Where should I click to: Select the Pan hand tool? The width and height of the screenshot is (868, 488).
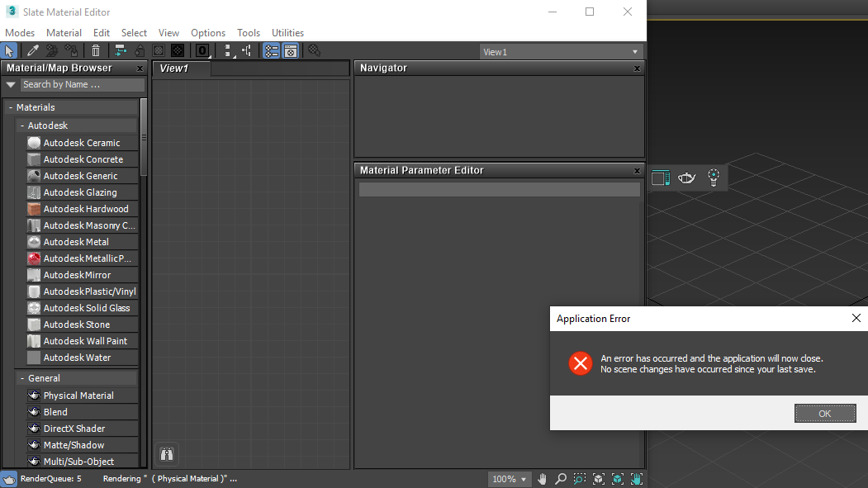(542, 479)
